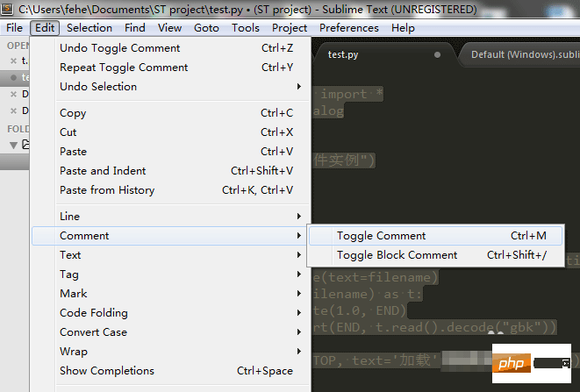Click the Sublime Text icon in the title bar

click(x=7, y=9)
